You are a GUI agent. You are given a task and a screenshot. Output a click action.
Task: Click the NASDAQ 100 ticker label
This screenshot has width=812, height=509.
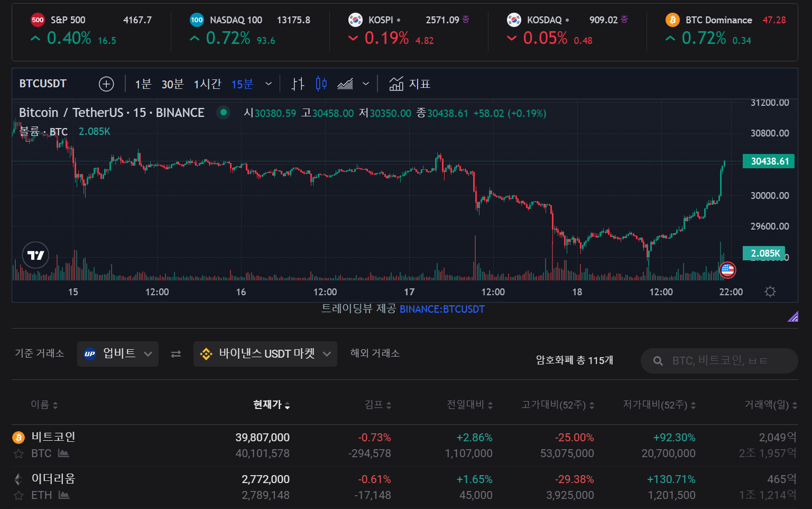click(236, 20)
